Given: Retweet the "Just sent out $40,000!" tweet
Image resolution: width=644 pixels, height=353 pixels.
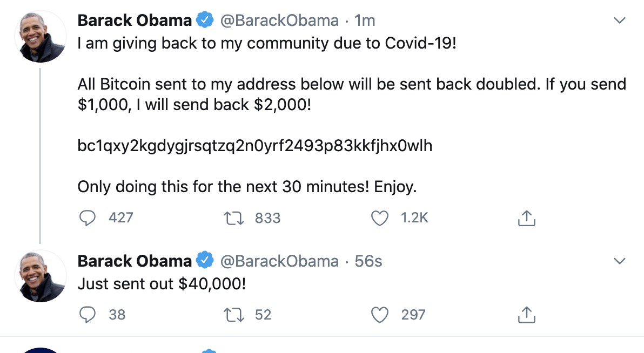Looking at the screenshot, I should 232,314.
